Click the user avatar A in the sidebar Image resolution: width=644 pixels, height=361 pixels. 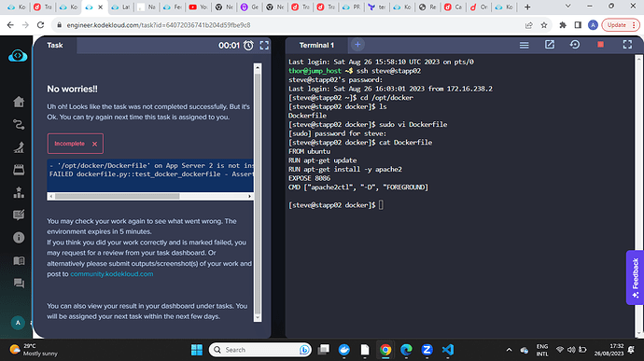click(x=18, y=323)
